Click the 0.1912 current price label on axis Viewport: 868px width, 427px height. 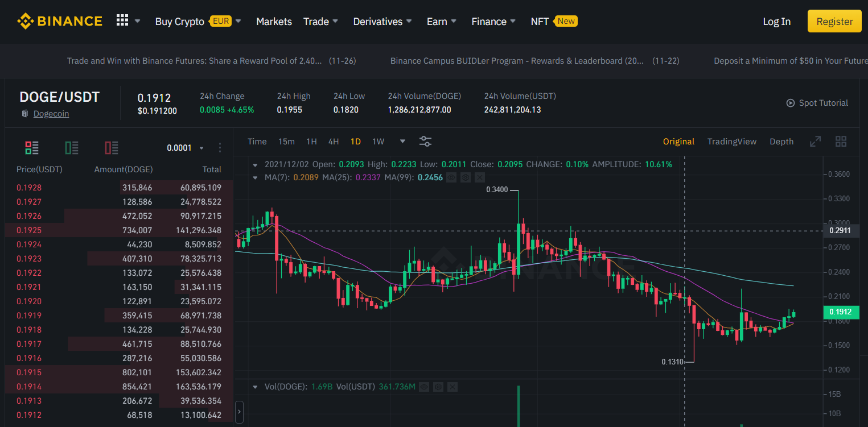(840, 312)
